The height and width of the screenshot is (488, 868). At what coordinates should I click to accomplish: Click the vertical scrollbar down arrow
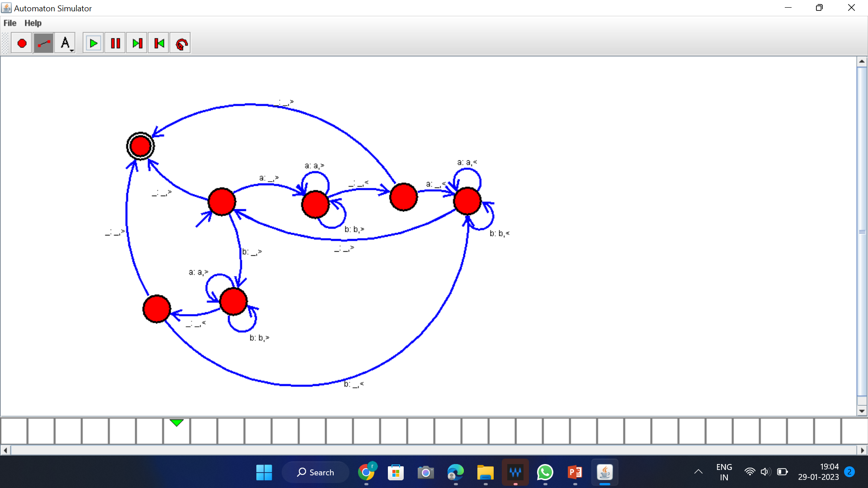pyautogui.click(x=862, y=411)
